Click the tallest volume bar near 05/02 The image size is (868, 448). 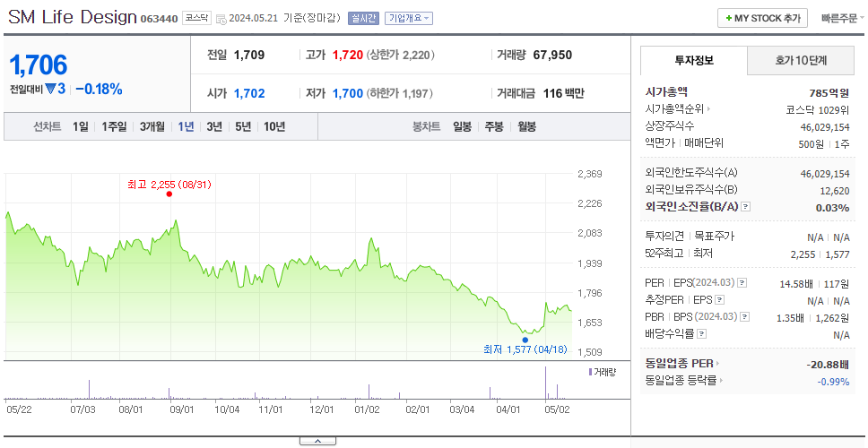coord(545,383)
